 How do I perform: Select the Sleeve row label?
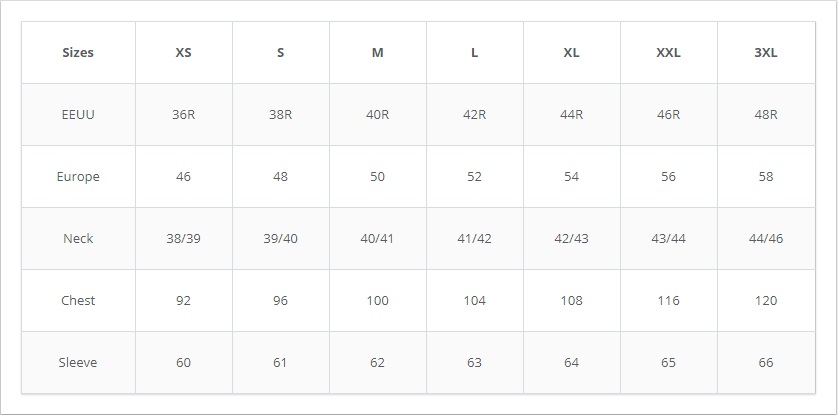pyautogui.click(x=78, y=362)
